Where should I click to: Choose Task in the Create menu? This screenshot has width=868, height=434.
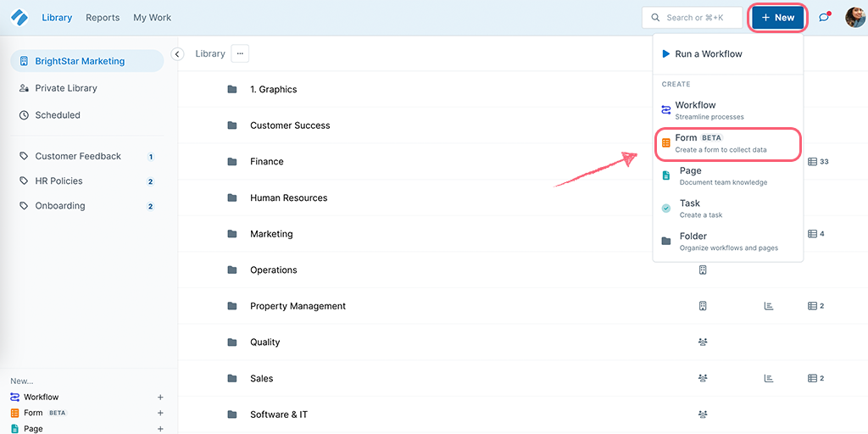(x=728, y=209)
